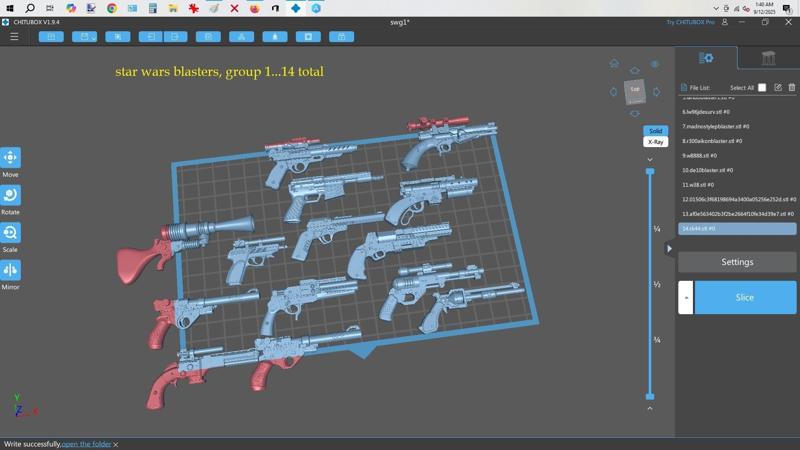This screenshot has width=800, height=450.
Task: Click the top face of the view cube
Action: click(635, 89)
